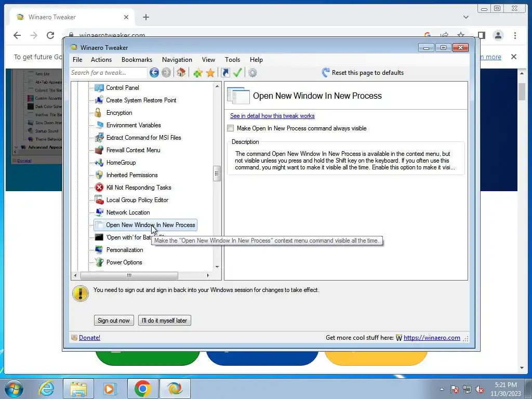
Task: Select the Personalization tree item label
Action: pos(125,250)
